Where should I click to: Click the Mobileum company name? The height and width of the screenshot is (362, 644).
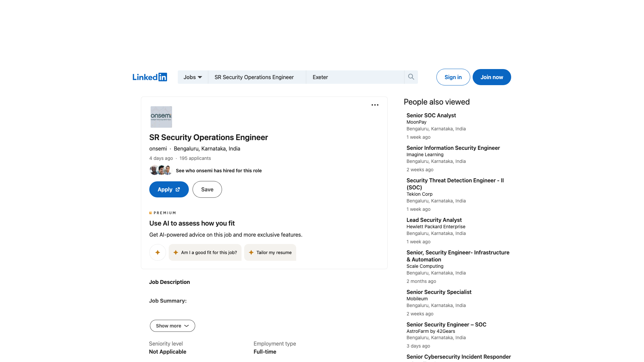(x=417, y=299)
